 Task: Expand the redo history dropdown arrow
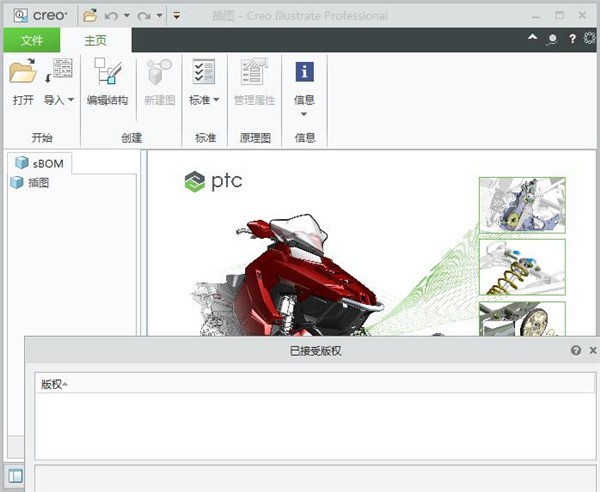point(160,16)
